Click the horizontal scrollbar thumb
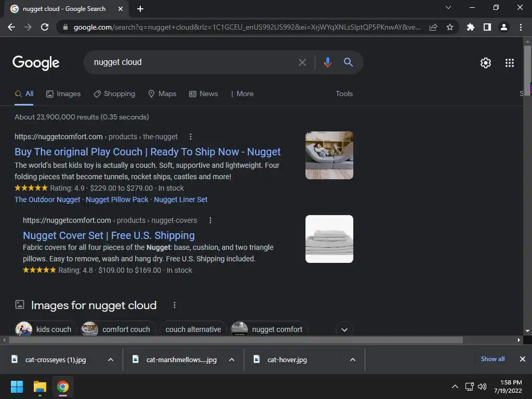 point(236,340)
